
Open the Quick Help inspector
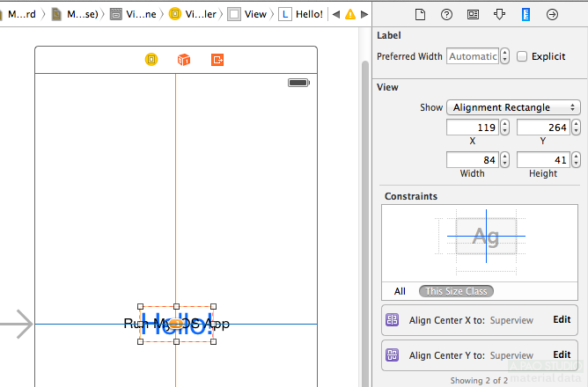446,14
